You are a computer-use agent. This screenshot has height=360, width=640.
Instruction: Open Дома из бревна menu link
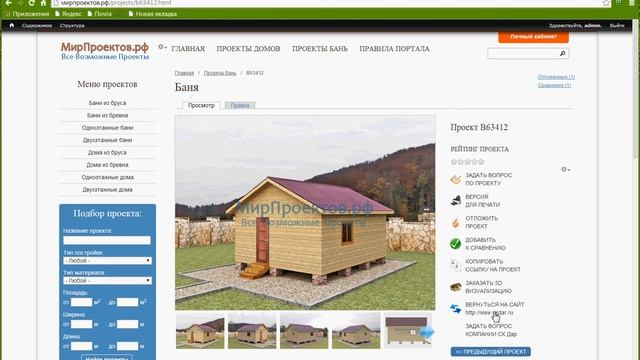point(107,165)
